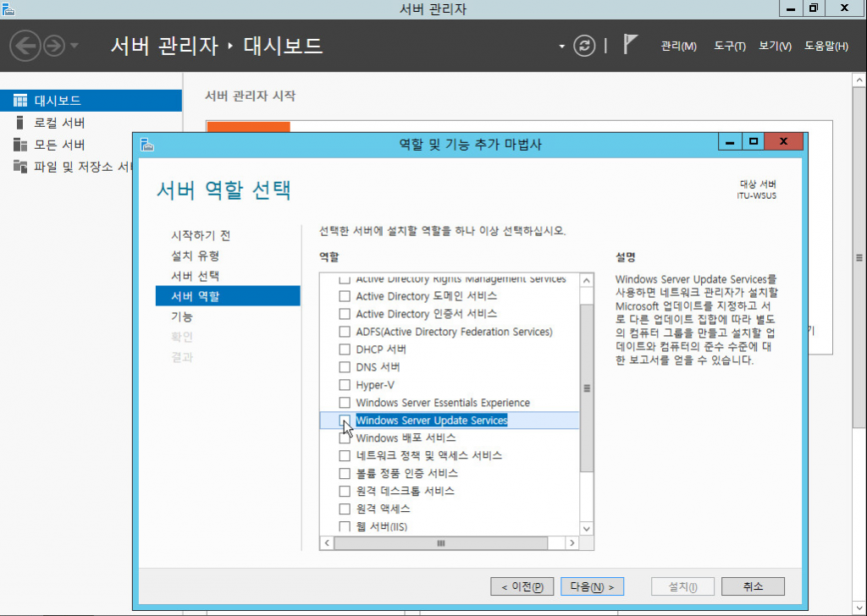The width and height of the screenshot is (867, 616).
Task: Open the 도구(T) menu
Action: (x=729, y=47)
